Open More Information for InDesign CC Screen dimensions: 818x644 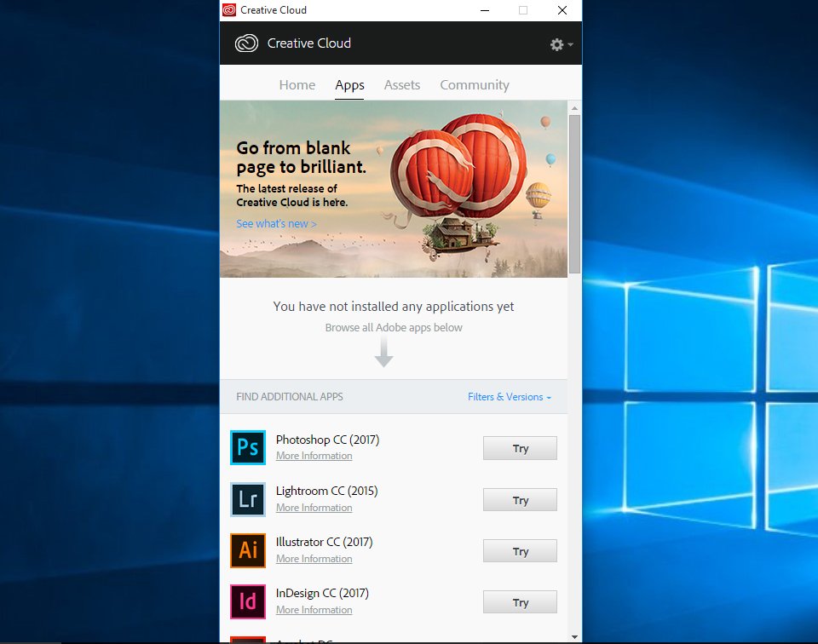click(x=314, y=610)
